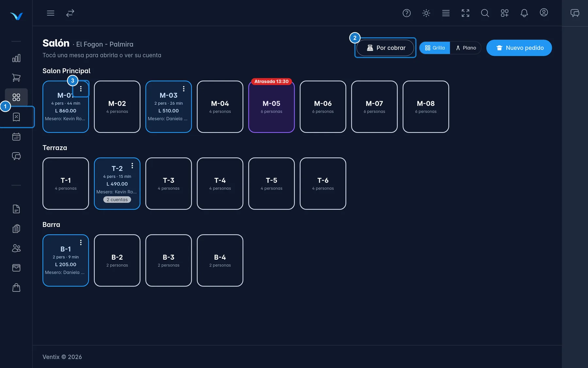Click the swap arrows icon
Screen dimensions: 588x368
tap(70, 13)
